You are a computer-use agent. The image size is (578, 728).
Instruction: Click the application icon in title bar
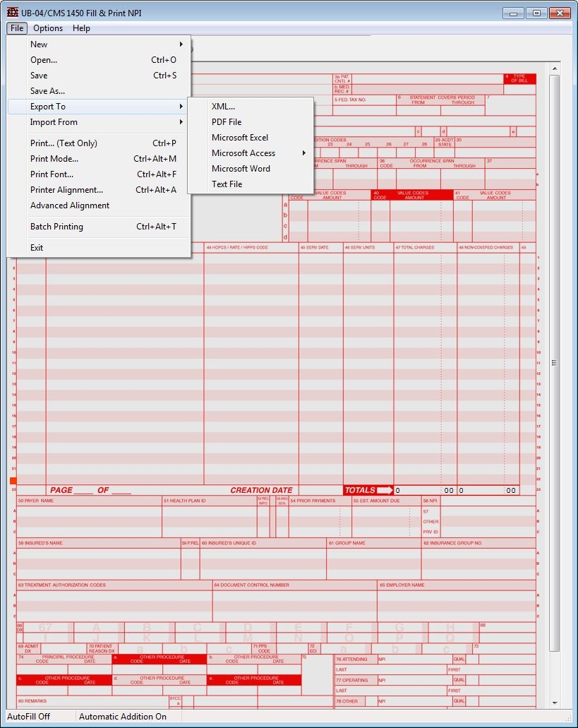point(12,13)
